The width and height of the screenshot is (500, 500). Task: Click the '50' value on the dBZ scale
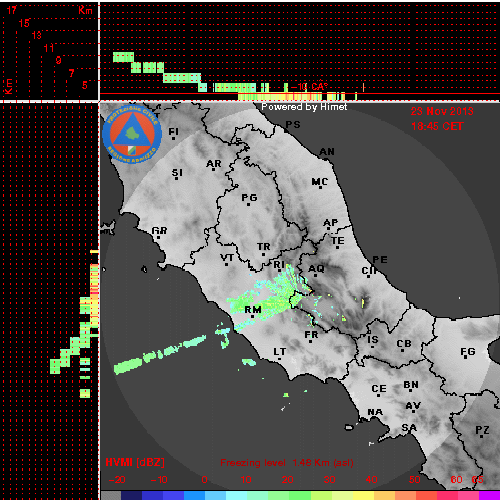tap(414, 480)
